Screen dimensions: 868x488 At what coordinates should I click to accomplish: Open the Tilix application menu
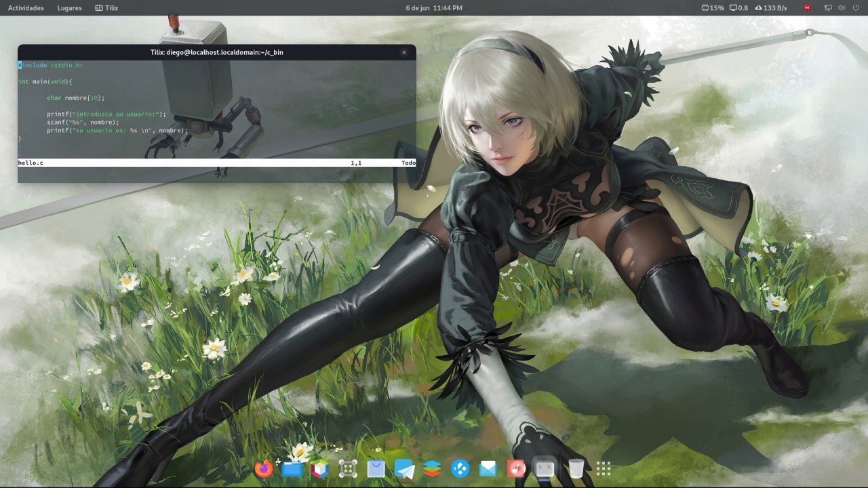click(x=106, y=8)
